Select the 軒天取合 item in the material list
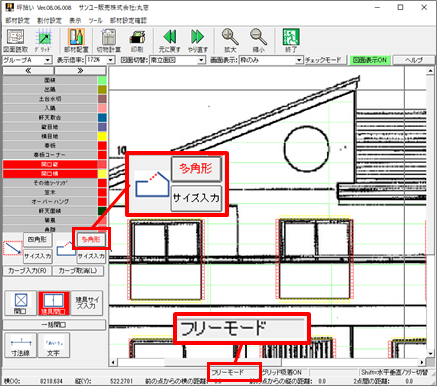Image resolution: width=437 pixels, height=386 pixels. click(50, 118)
